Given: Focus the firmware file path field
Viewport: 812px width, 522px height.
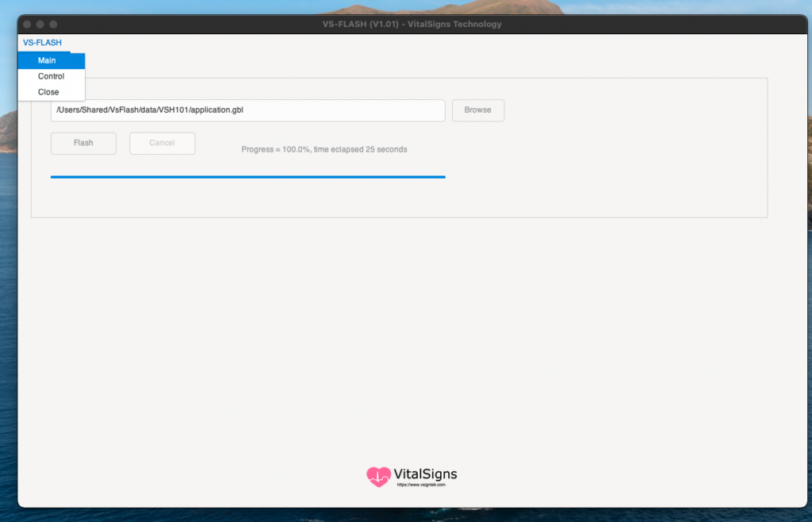Looking at the screenshot, I should [x=247, y=110].
